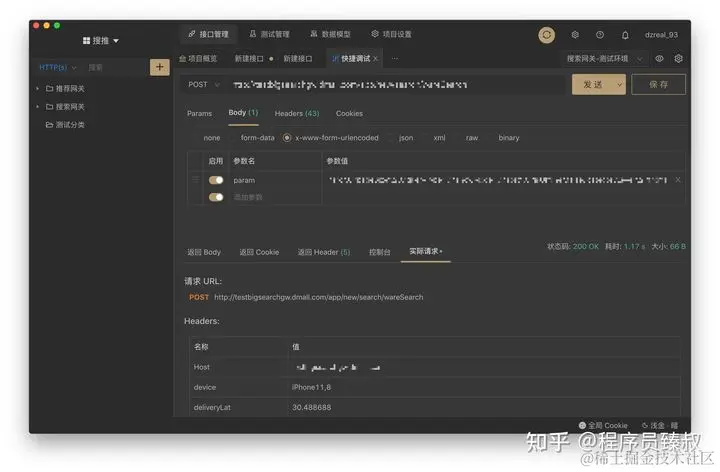The image size is (720, 472).
Task: Open the more tabs ellipsis menu
Action: coord(394,59)
